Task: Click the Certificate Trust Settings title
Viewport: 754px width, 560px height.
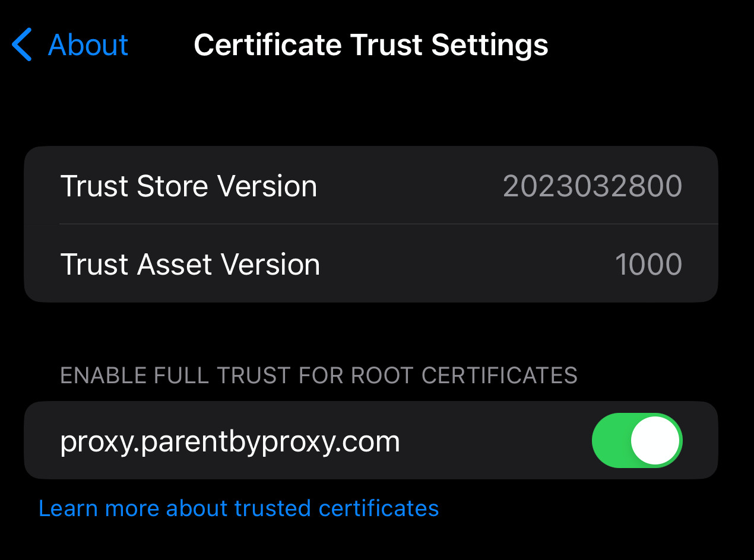Action: click(371, 45)
